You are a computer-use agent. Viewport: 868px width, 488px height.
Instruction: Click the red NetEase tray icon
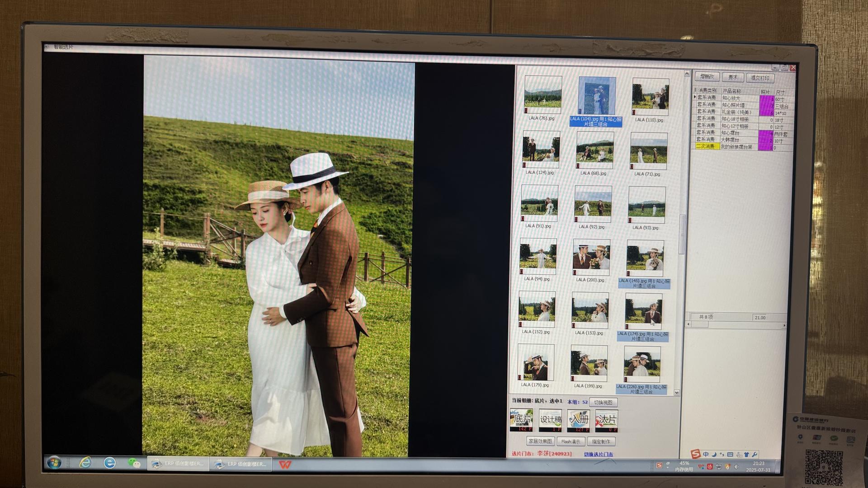pos(710,467)
